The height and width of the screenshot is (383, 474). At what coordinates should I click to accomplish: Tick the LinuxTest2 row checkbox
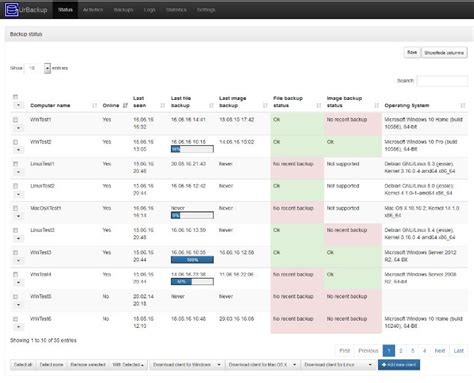pyautogui.click(x=15, y=186)
